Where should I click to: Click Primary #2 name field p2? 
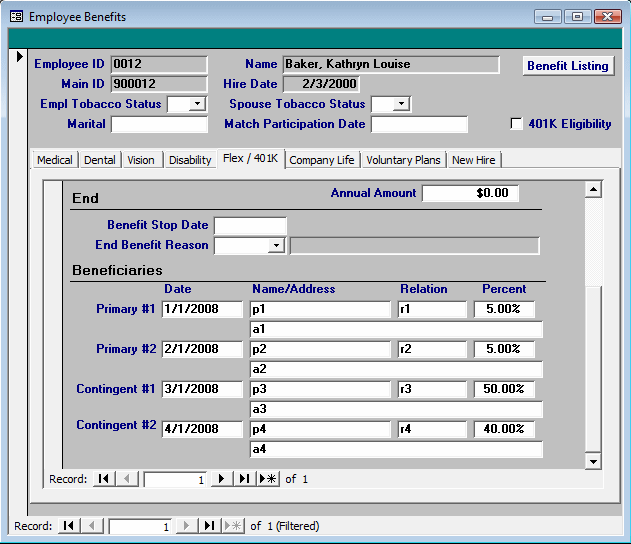320,349
